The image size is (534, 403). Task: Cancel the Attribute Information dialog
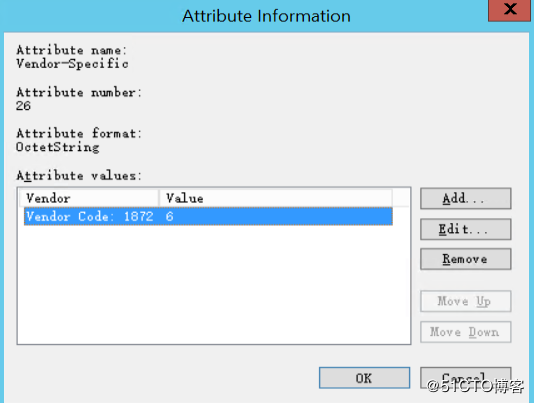(466, 378)
